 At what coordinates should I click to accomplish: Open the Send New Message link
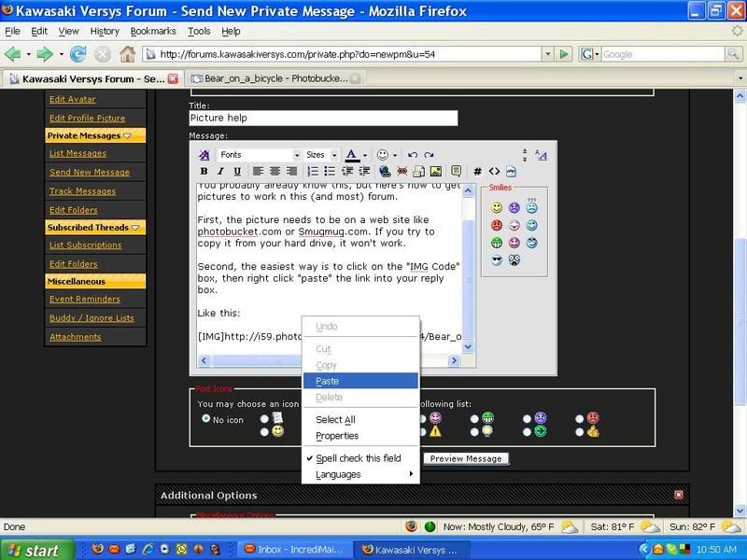[x=90, y=173]
